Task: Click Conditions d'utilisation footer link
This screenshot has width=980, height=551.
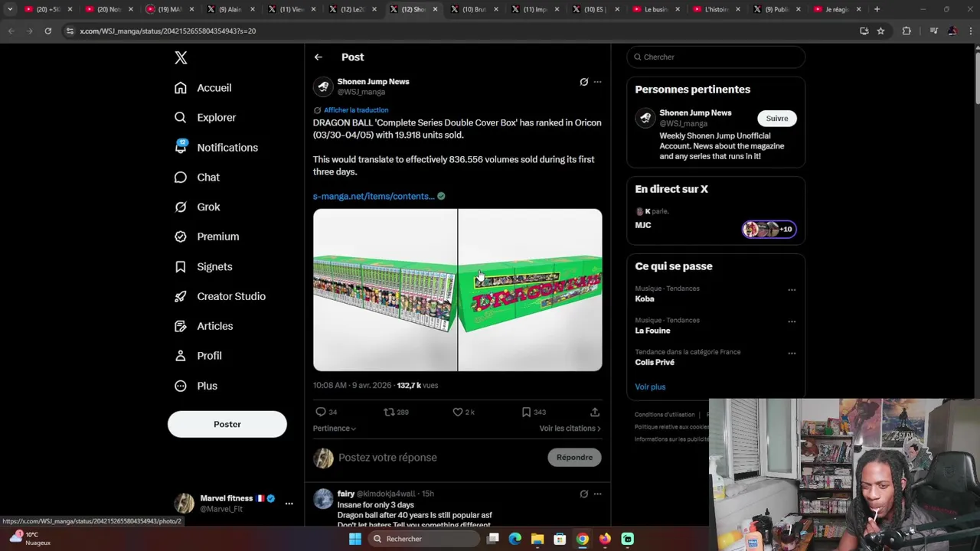Action: tap(665, 415)
